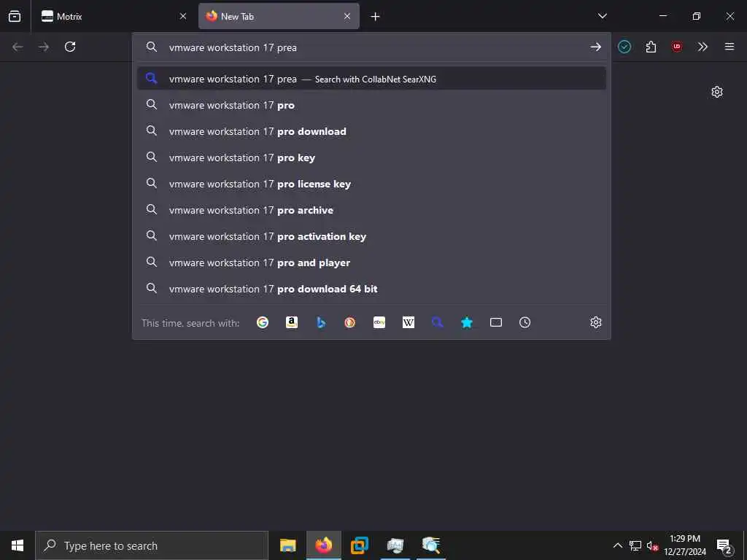Viewport: 747px width, 560px height.
Task: Search with DuckDuckGo engine icon
Action: [349, 322]
